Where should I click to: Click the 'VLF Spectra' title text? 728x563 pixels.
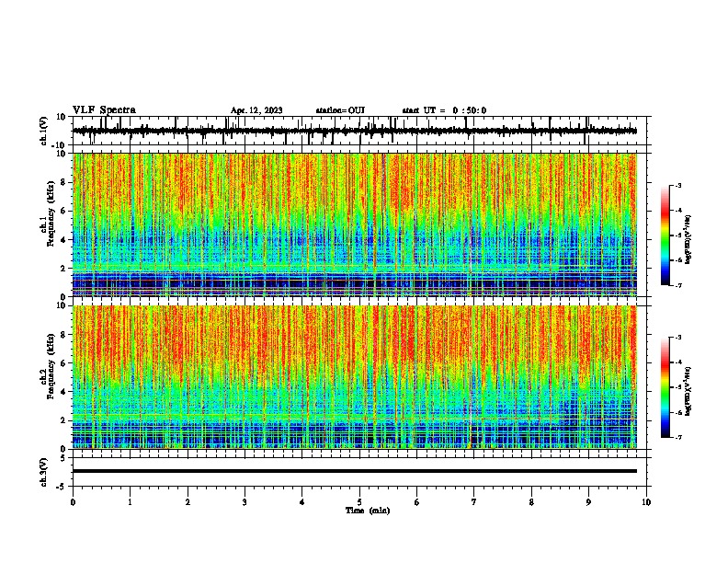click(x=104, y=110)
